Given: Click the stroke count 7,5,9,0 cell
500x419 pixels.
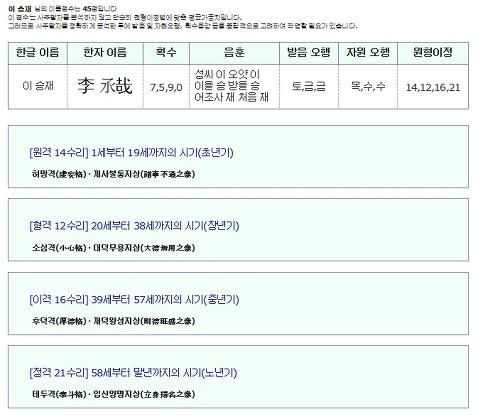Looking at the screenshot, I should click(166, 87).
